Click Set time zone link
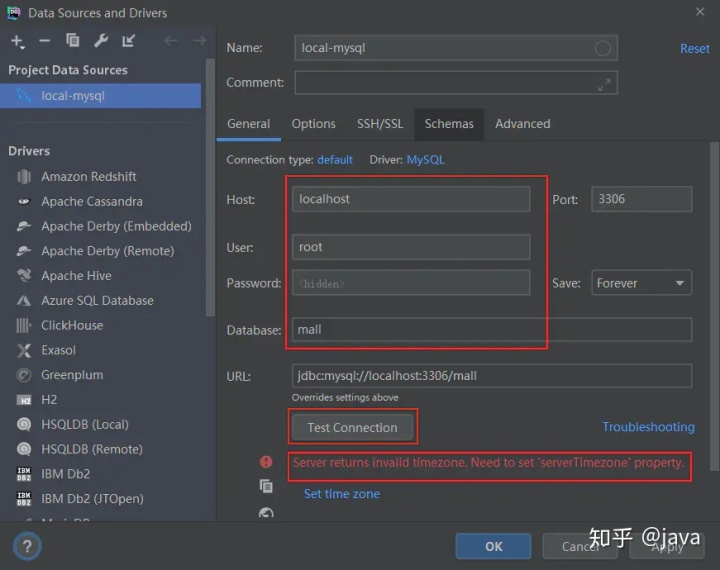This screenshot has height=570, width=720. tap(342, 494)
